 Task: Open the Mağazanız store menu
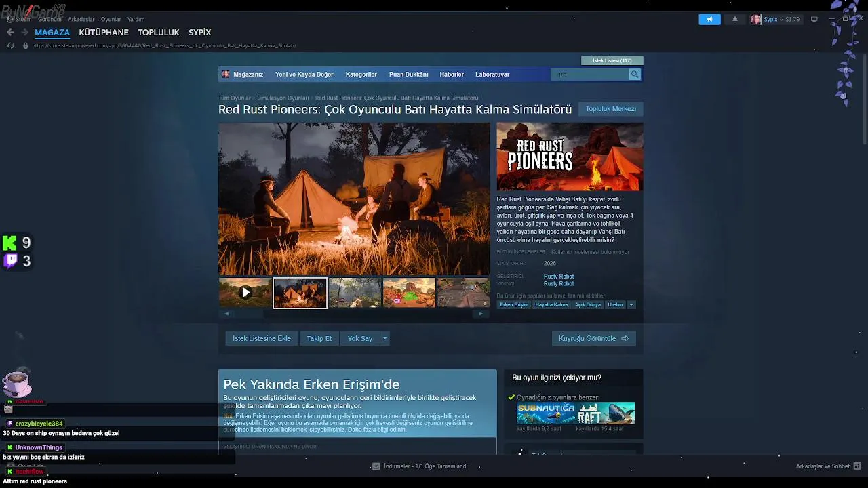tap(248, 75)
